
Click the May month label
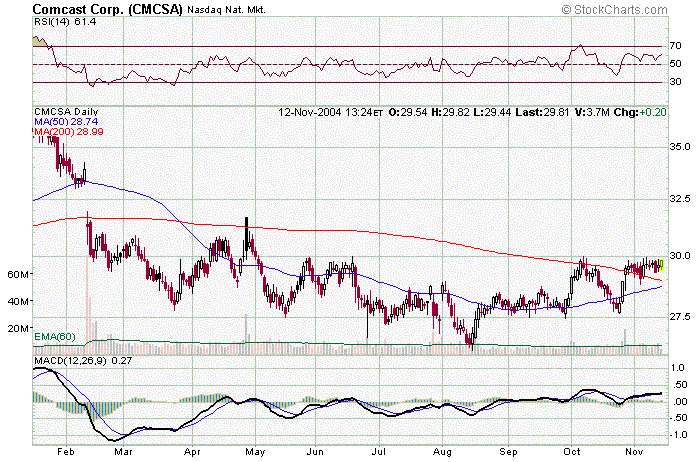[255, 452]
